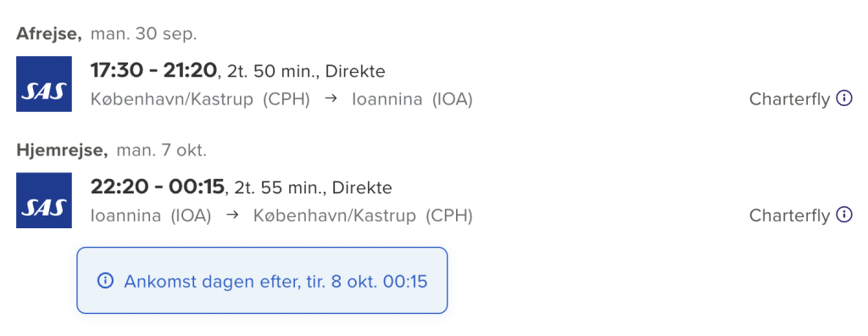
Task: Click the arrow between IOA and CPH
Action: click(232, 216)
